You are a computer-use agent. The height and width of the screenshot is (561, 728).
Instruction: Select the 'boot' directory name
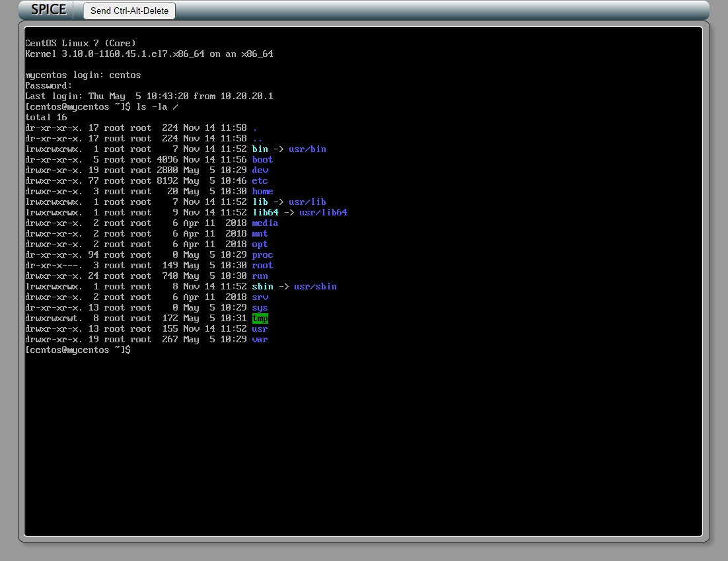point(262,160)
